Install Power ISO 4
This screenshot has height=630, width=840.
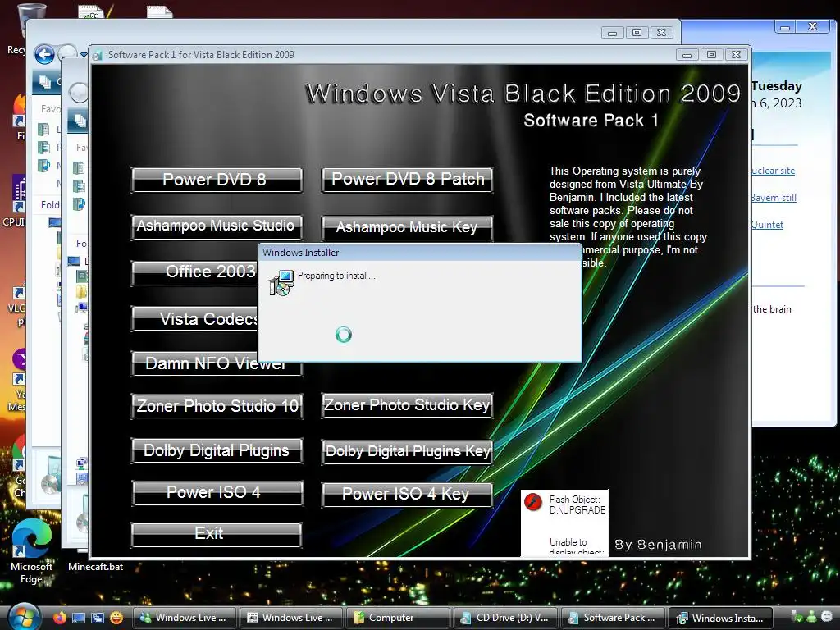tap(217, 493)
